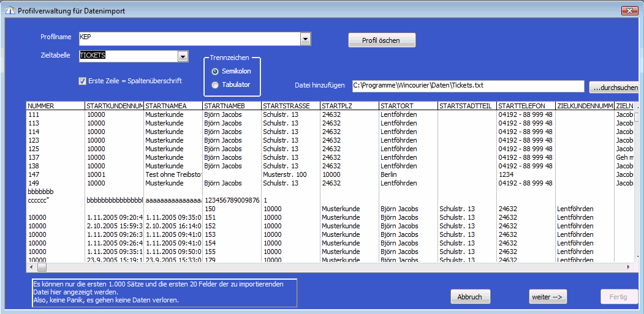Open the Profilname dropdown list
Viewport: 644px width, 314px height.
click(306, 40)
